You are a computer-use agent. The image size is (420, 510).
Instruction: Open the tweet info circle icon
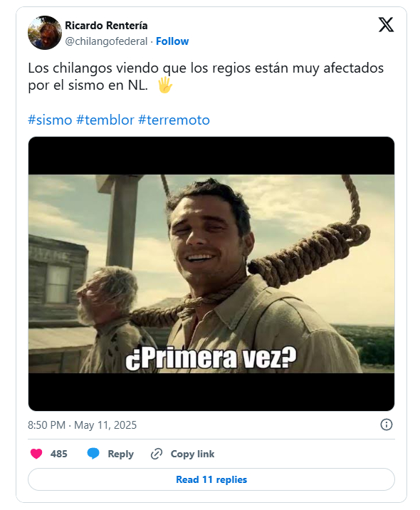(x=387, y=425)
